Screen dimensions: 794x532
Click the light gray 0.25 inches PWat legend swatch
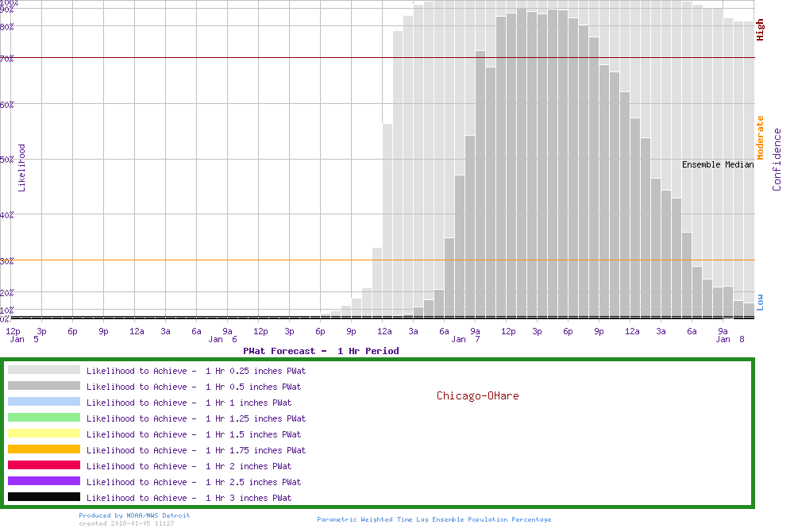click(x=44, y=370)
